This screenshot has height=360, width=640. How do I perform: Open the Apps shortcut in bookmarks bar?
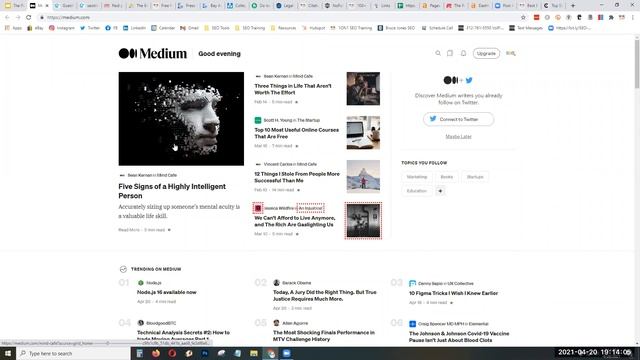coord(13,28)
